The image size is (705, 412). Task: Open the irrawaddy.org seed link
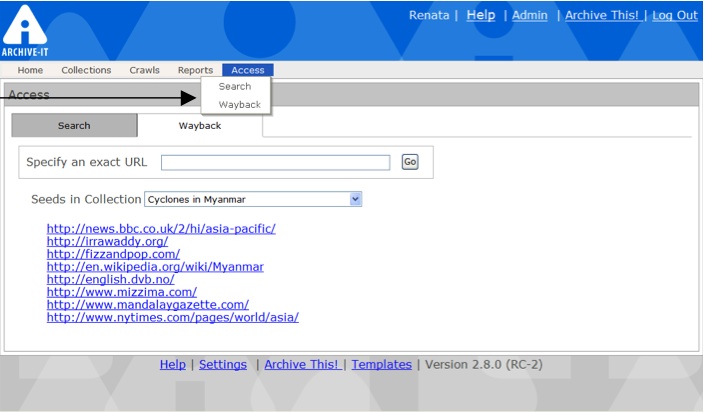tap(107, 242)
